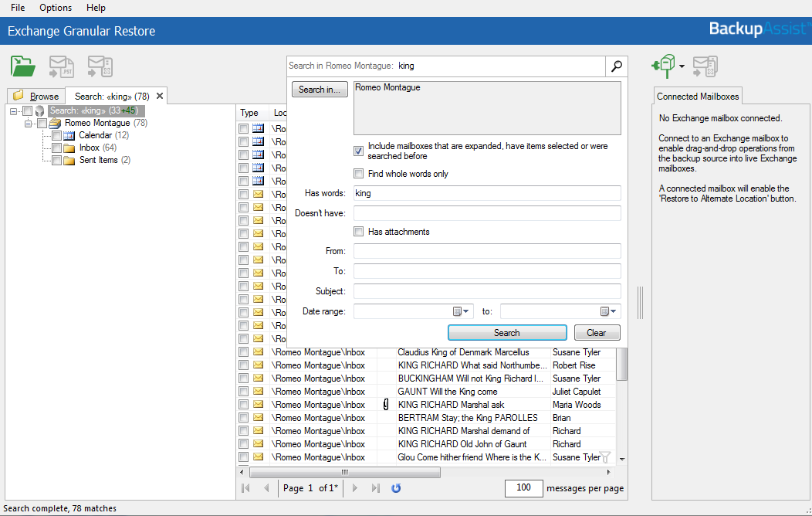Check the Inbox folder checkbox
812x516 pixels.
pos(56,148)
